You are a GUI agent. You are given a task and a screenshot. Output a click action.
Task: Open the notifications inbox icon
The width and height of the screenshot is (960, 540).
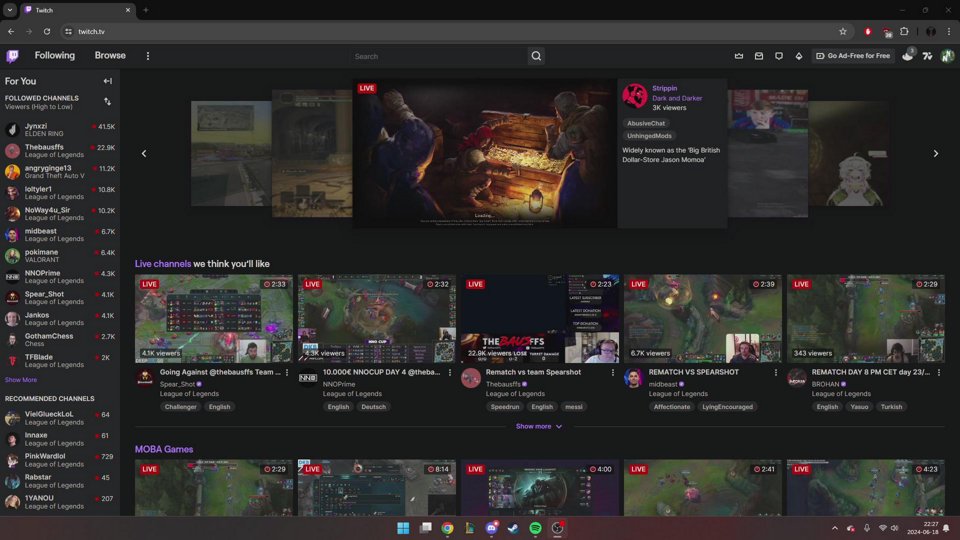coord(759,56)
